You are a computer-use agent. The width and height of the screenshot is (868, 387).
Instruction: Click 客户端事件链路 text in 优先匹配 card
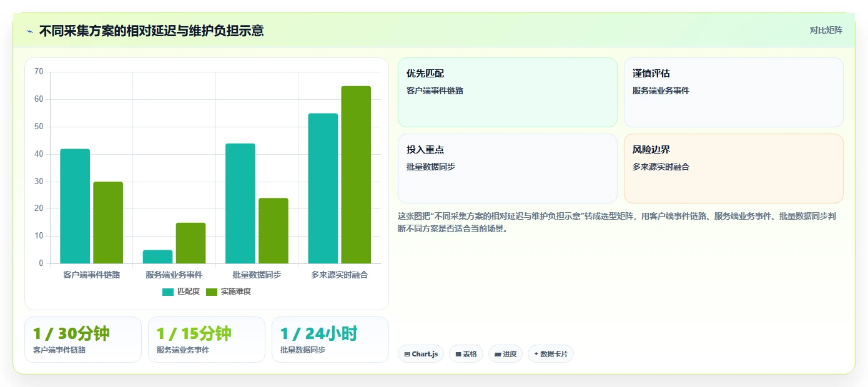coord(435,91)
